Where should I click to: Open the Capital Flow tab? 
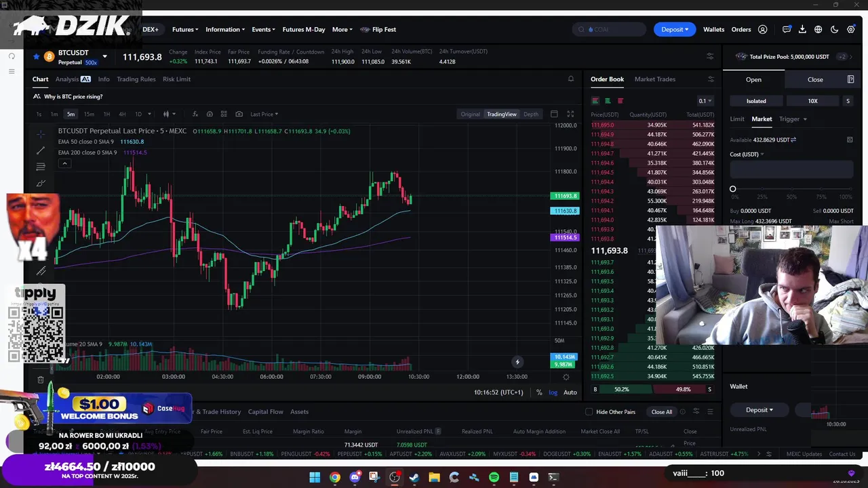[265, 411]
